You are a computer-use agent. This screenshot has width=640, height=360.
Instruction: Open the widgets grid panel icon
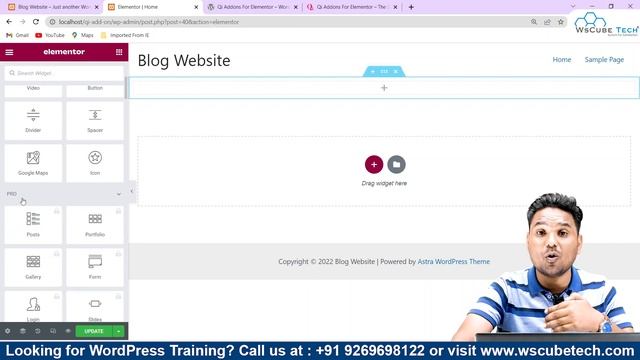click(119, 52)
